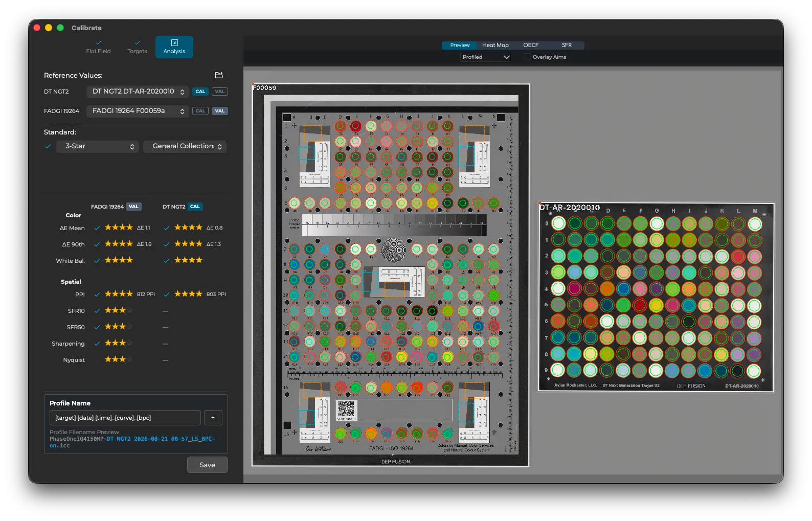Click the plus button beside Profile Name
812x521 pixels.
tap(213, 418)
